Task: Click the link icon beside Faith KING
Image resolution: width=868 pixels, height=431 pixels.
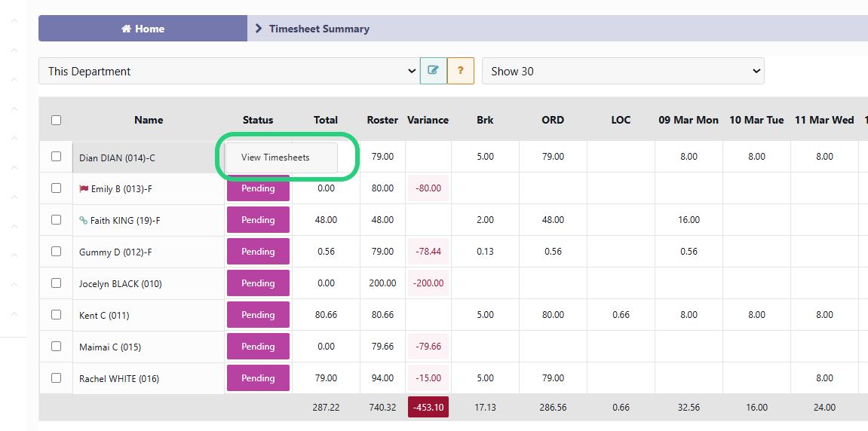Action: click(84, 220)
